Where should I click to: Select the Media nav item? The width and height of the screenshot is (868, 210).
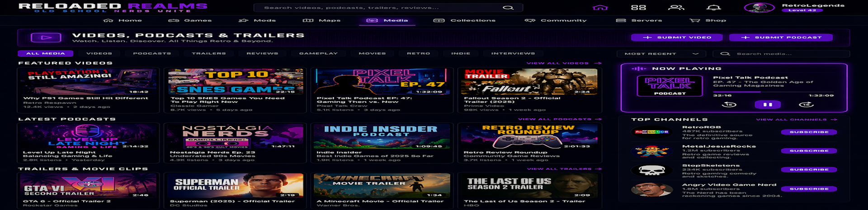click(387, 20)
